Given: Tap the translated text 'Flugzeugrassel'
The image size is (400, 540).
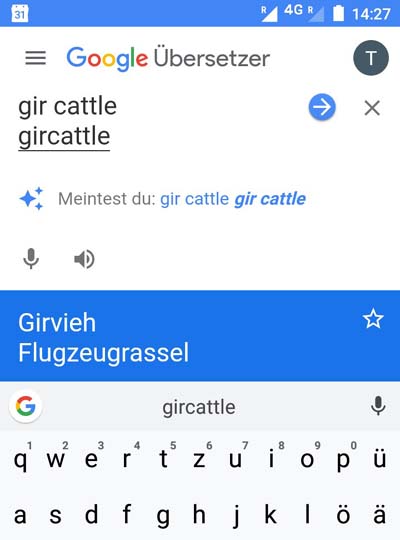Looking at the screenshot, I should click(x=104, y=353).
